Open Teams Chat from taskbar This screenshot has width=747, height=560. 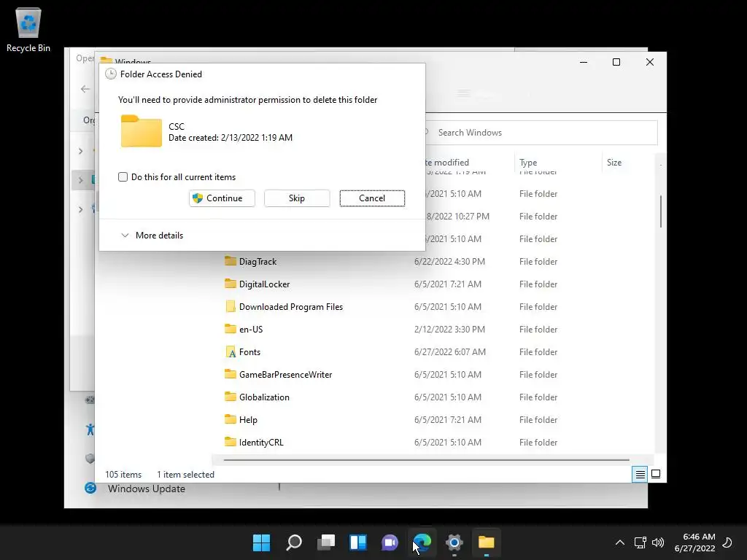tap(390, 542)
